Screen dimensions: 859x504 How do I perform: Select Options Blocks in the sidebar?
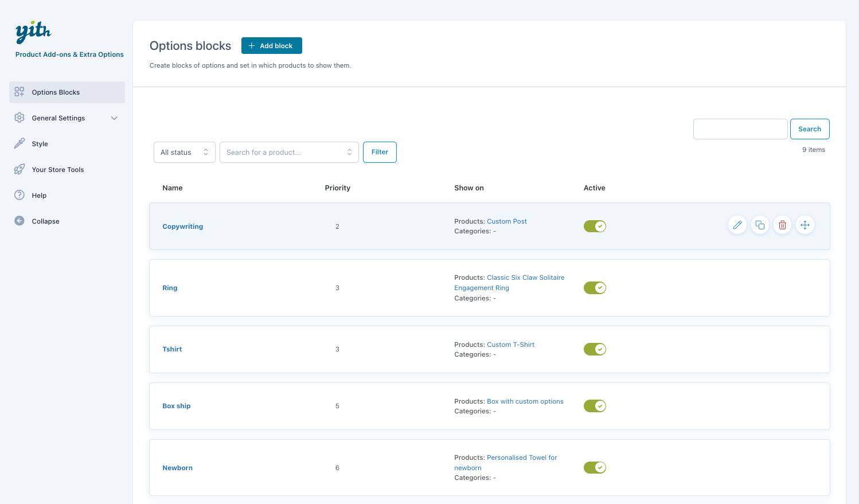[56, 92]
